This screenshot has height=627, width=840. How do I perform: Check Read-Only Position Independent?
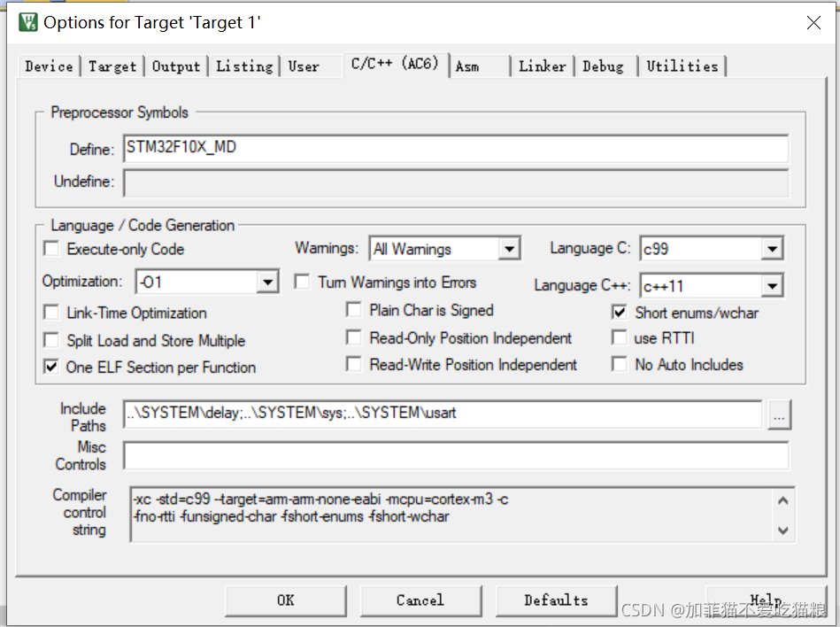[353, 337]
